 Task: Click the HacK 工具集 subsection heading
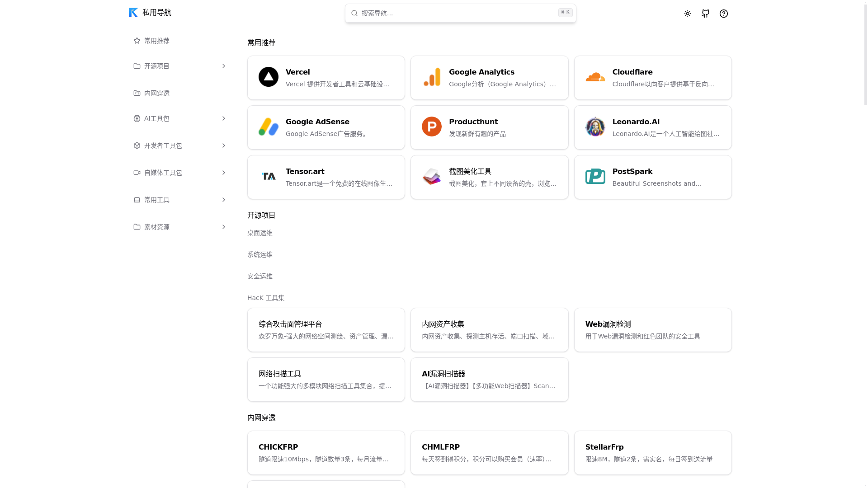266,298
